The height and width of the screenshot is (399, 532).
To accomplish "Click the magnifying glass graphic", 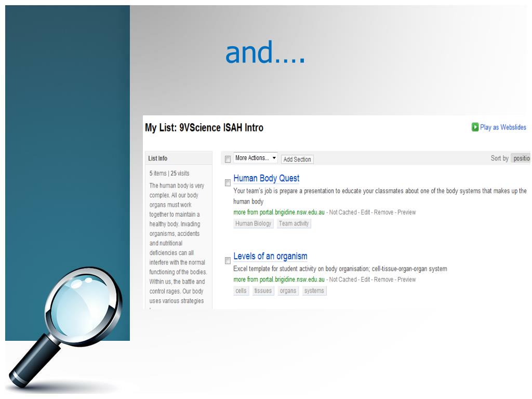I will [65, 327].
